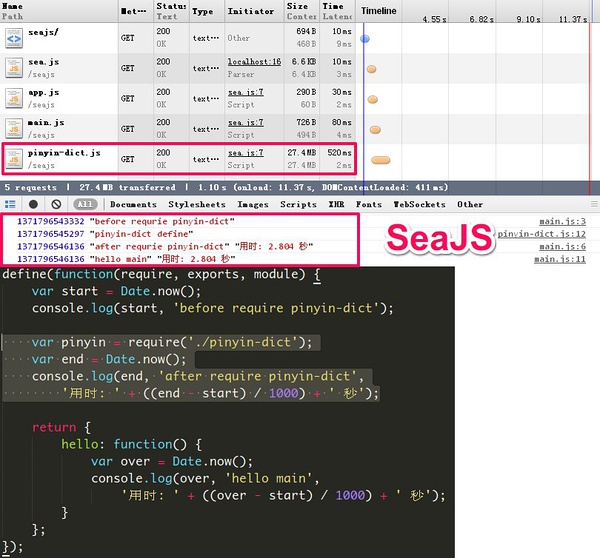
Task: Sort by the Method column header
Action: pyautogui.click(x=136, y=11)
